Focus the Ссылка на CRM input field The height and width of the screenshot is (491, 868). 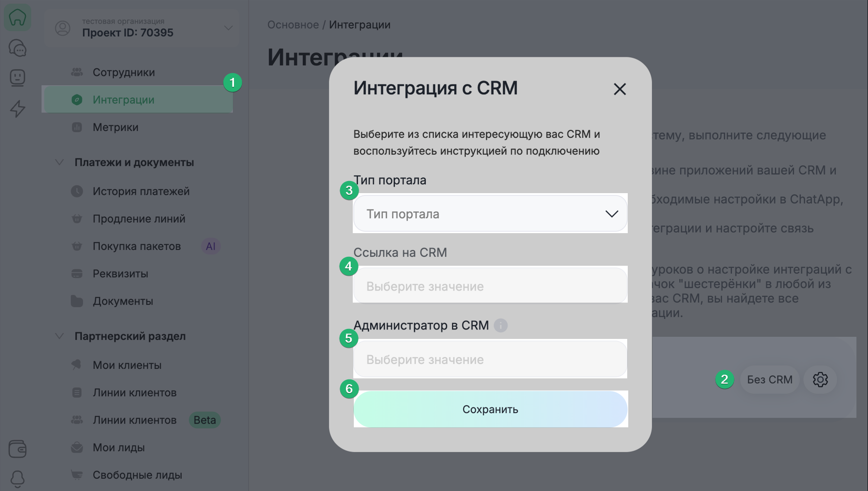(x=490, y=286)
